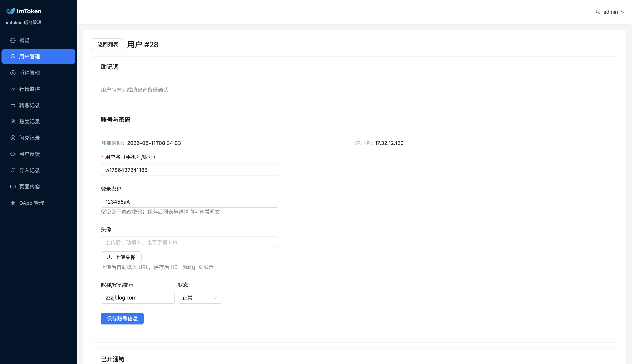The width and height of the screenshot is (632, 364).
Task: Click the open book icon beside 页面内容
Action: (13, 186)
